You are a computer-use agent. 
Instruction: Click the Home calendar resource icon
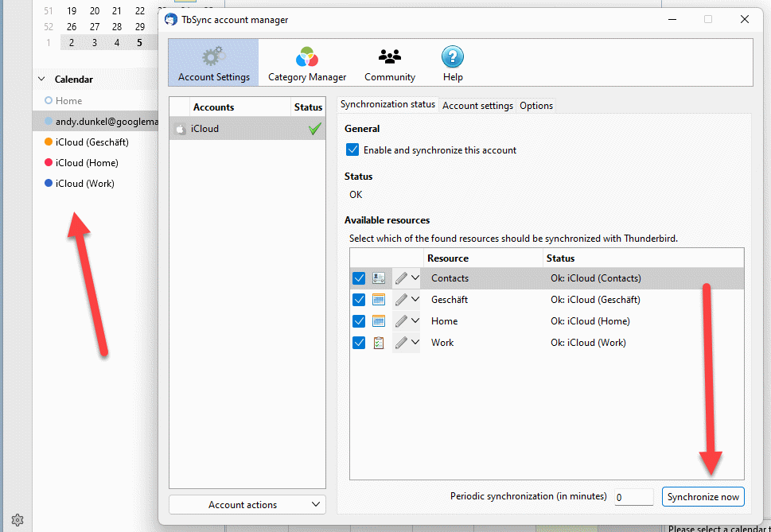[x=379, y=321]
